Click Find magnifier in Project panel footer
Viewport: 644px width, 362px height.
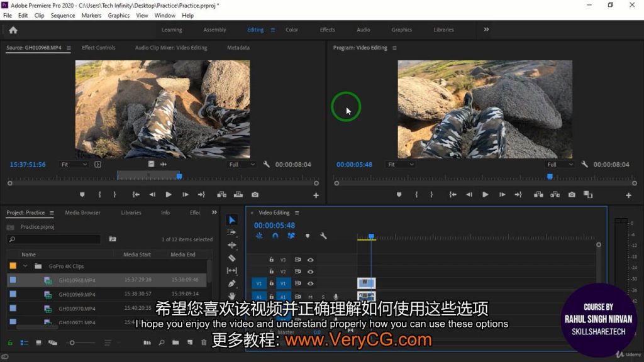pos(162,343)
